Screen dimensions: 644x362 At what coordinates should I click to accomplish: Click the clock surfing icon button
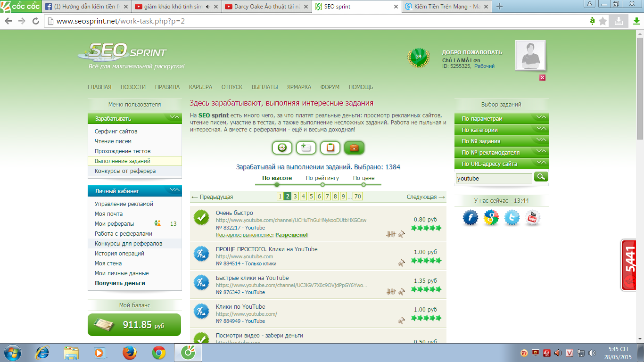click(x=282, y=148)
